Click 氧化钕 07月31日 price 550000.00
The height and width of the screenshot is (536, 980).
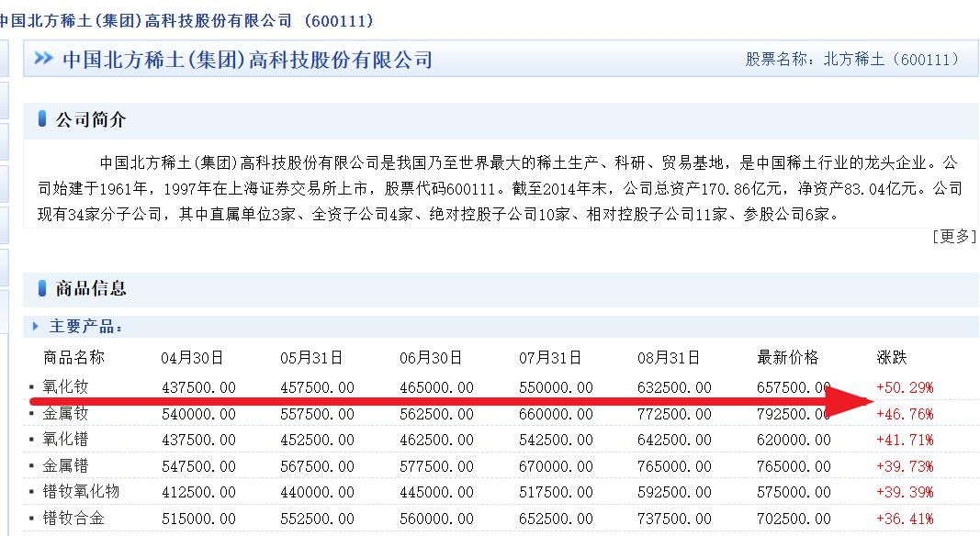pyautogui.click(x=556, y=388)
